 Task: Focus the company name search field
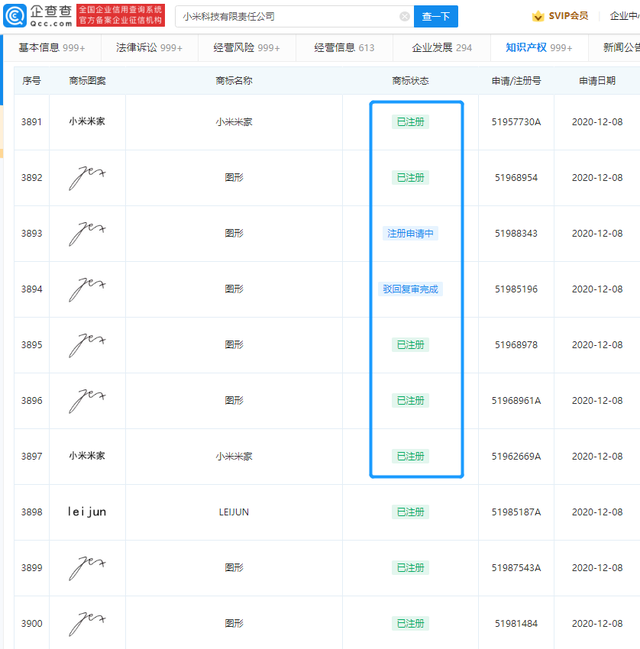pyautogui.click(x=290, y=17)
